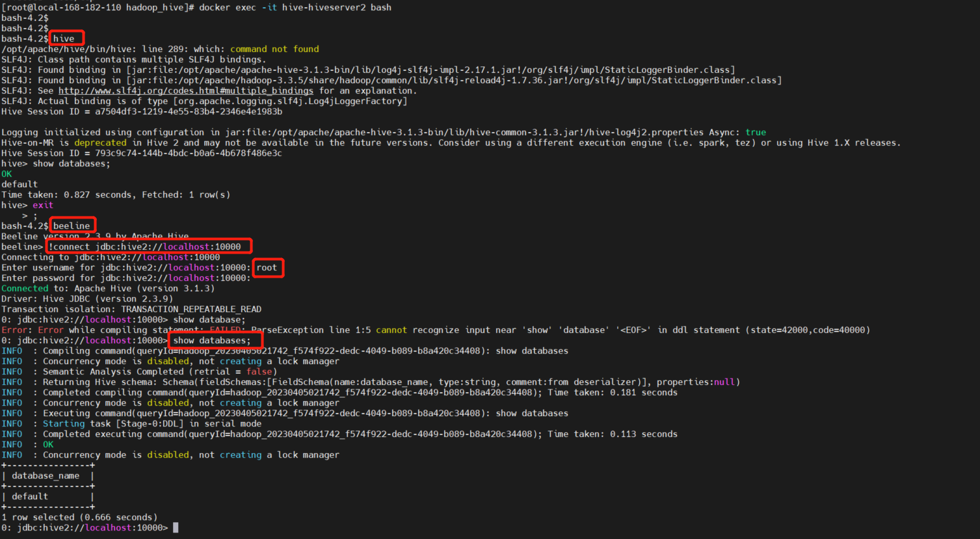
Task: Open the slf4j multiple_bindings URL
Action: (186, 91)
